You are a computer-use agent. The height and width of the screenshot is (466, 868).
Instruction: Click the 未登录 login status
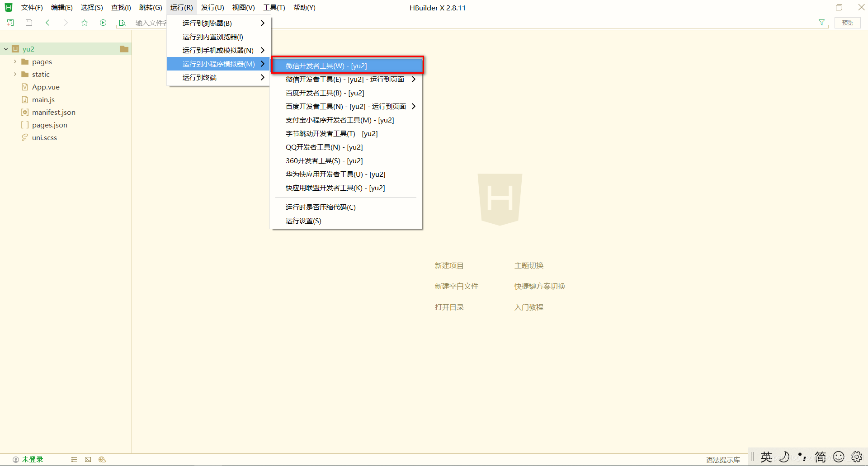28,459
